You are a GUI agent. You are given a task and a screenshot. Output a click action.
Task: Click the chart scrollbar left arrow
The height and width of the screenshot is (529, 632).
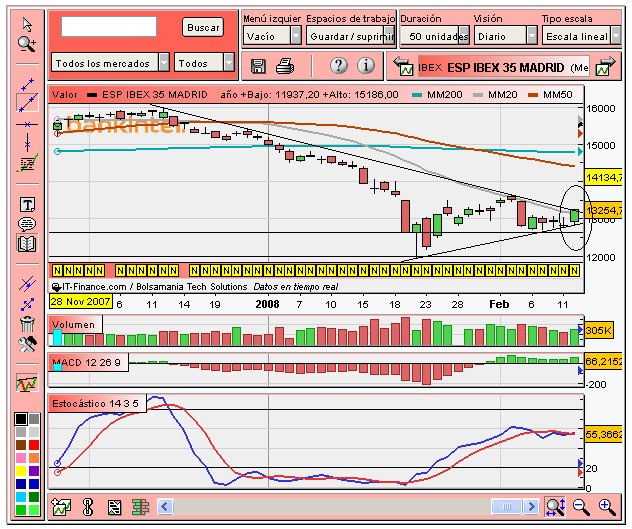point(165,506)
